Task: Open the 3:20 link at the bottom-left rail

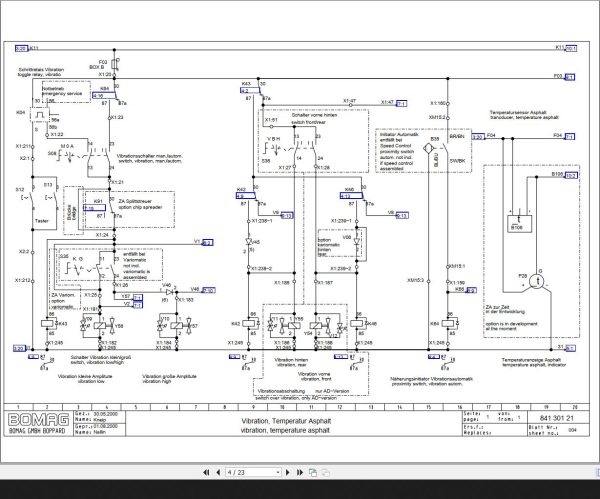Action: (x=19, y=349)
